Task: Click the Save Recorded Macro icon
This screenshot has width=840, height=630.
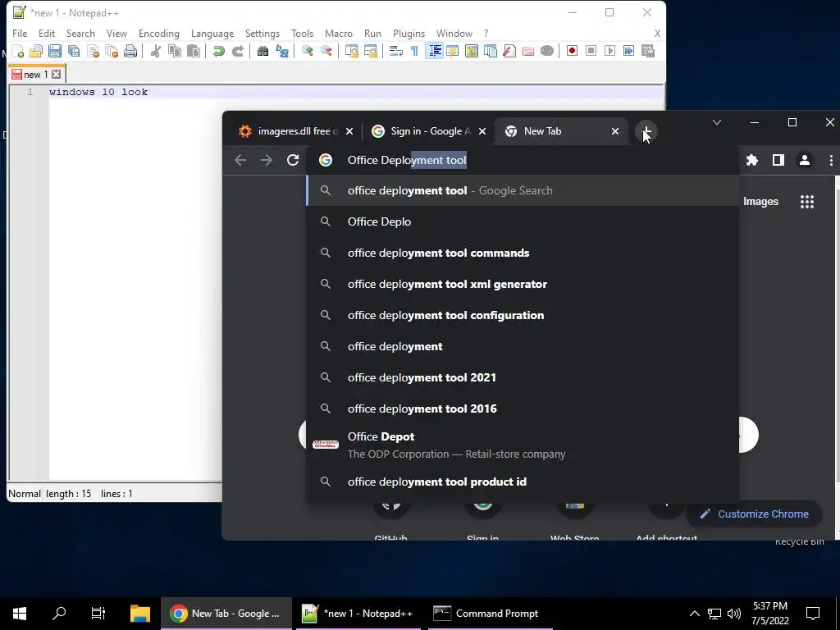Action: point(648,51)
